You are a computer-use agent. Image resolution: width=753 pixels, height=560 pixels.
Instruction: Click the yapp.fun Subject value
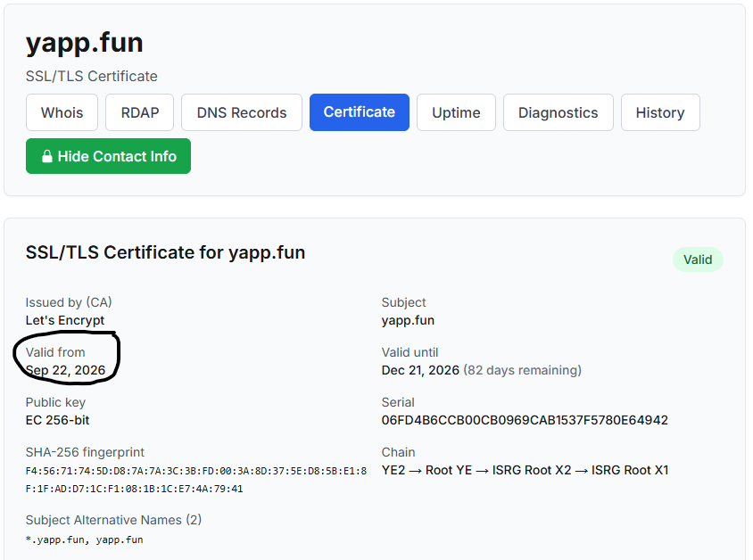(x=408, y=320)
